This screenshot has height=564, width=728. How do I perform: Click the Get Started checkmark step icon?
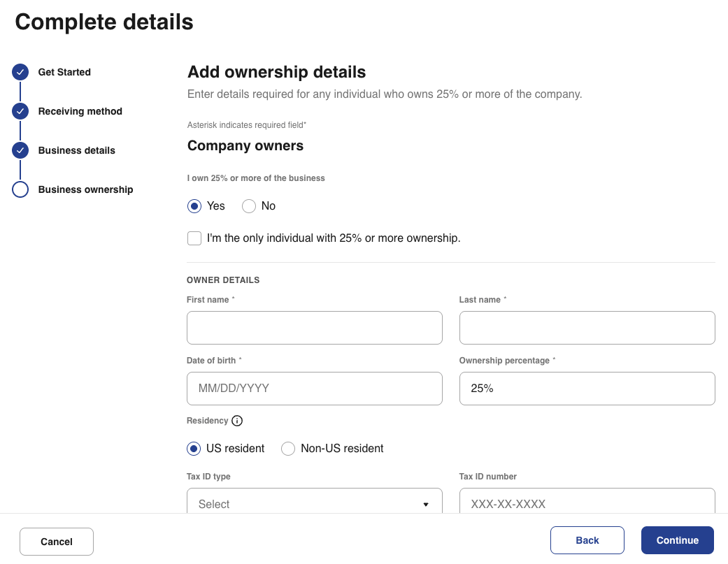pos(20,72)
